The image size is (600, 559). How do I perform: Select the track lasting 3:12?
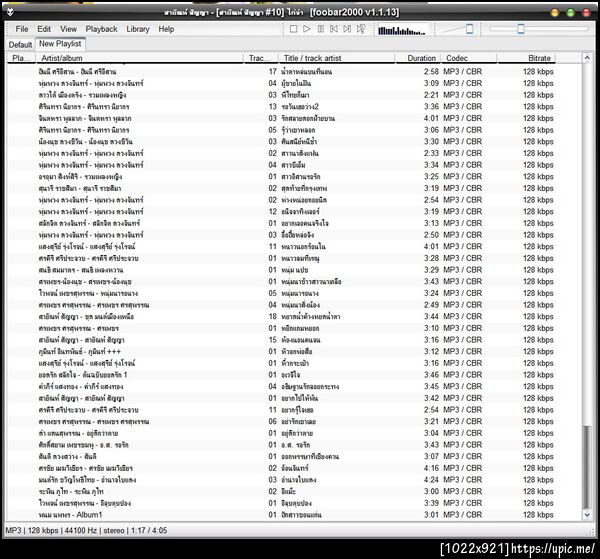(x=295, y=352)
